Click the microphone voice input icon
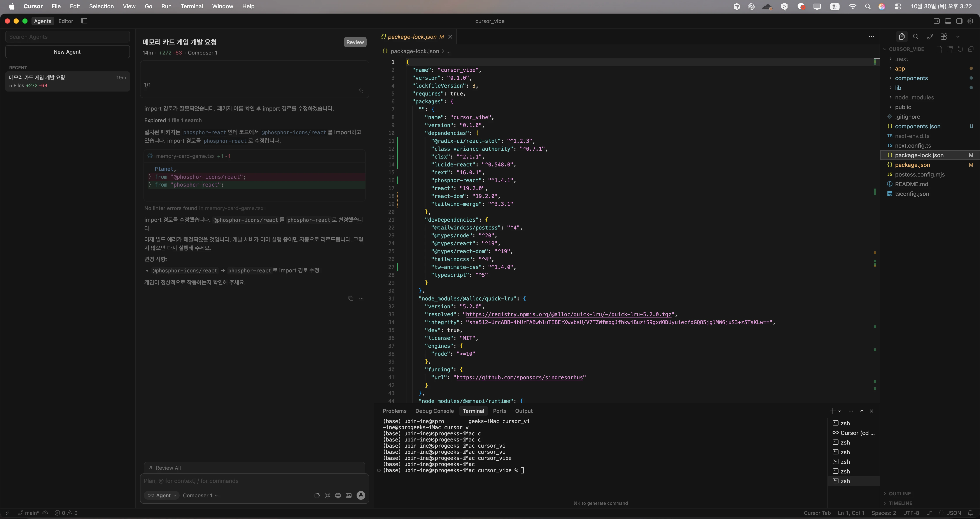Screen dimensions: 980x519 coord(361,495)
